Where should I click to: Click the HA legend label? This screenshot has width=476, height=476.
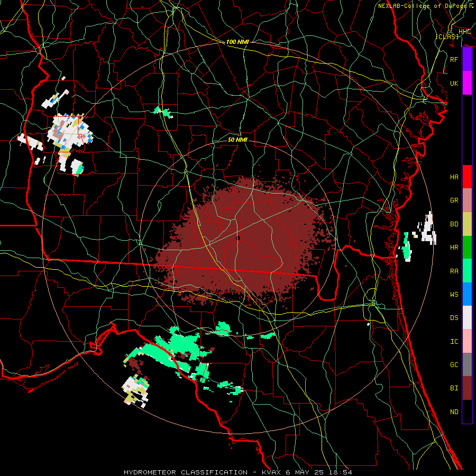pos(454,177)
